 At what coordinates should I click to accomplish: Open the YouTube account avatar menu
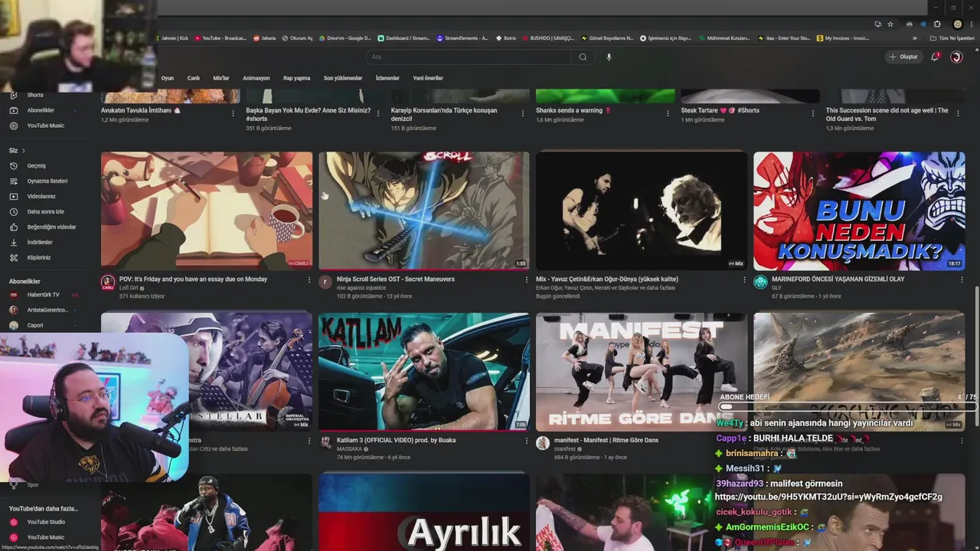point(956,57)
